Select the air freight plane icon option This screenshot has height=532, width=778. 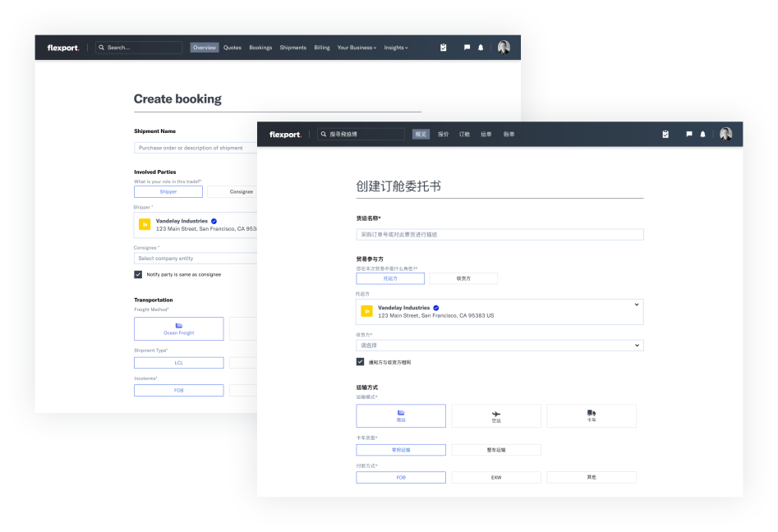click(x=496, y=415)
